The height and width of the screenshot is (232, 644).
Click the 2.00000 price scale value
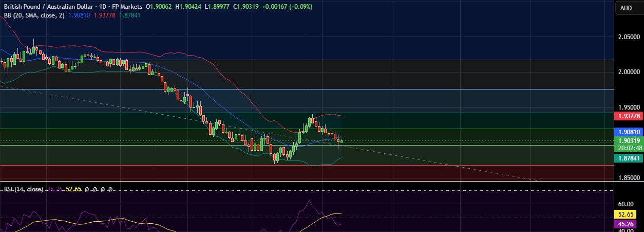tap(629, 72)
